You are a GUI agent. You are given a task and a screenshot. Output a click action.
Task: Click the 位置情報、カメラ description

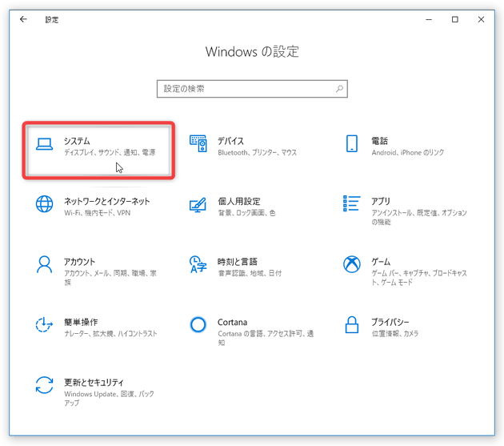tap(395, 333)
